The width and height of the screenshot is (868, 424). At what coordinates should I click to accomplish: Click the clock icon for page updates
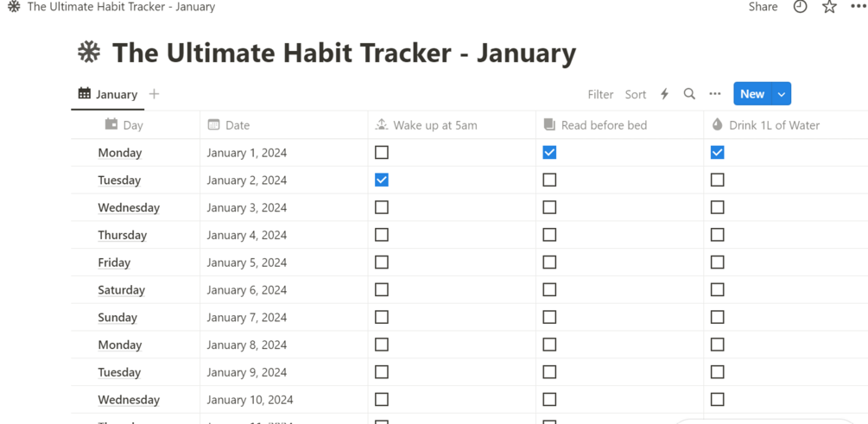click(x=801, y=7)
